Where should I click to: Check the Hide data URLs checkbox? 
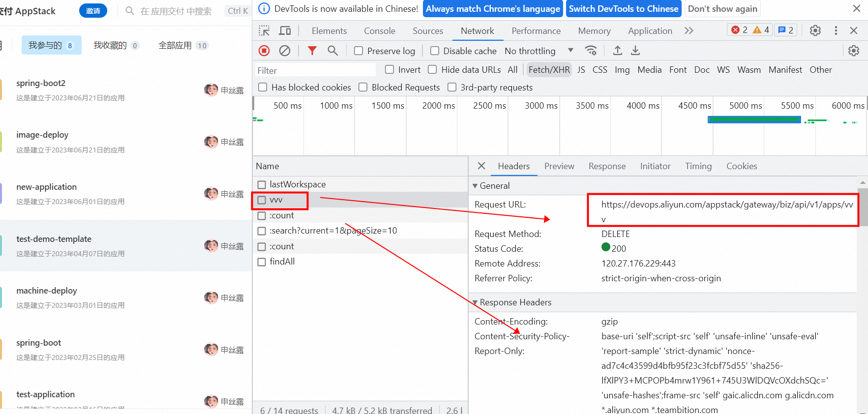432,69
